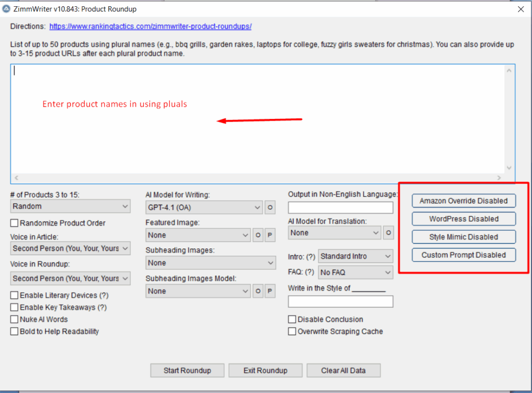
Task: Open the # of Products dropdown
Action: [x=70, y=206]
